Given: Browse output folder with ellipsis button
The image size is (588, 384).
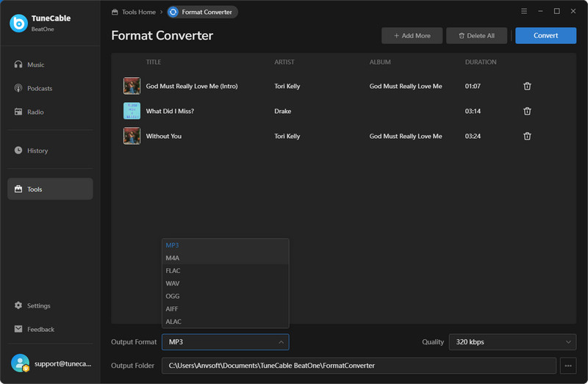Looking at the screenshot, I should [x=568, y=366].
